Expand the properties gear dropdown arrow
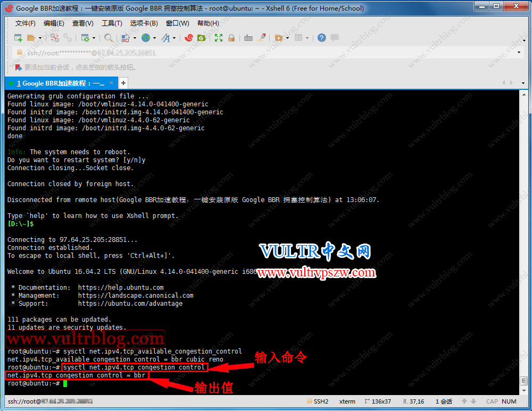532x411 pixels. [x=94, y=38]
